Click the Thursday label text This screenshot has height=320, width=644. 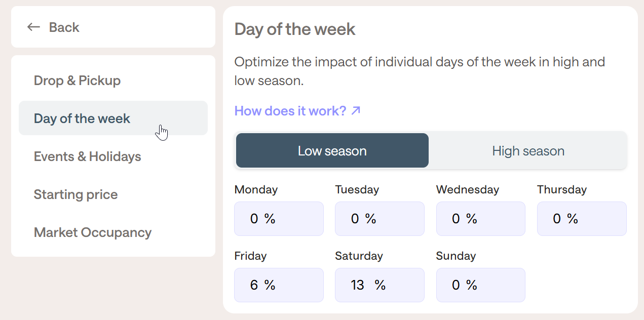pos(562,190)
